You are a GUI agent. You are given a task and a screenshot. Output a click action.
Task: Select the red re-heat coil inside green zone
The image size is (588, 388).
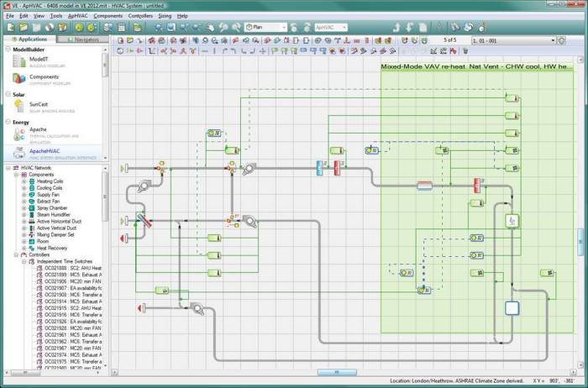(x=476, y=186)
